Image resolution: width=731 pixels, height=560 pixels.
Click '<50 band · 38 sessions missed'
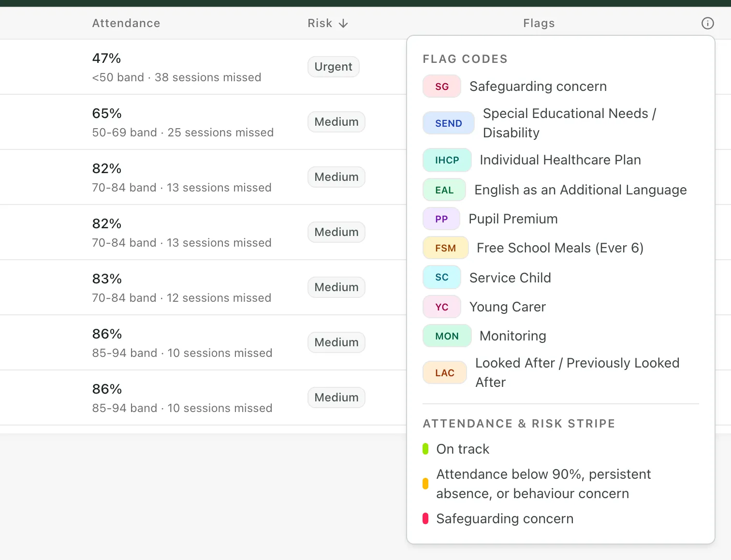[x=176, y=77]
